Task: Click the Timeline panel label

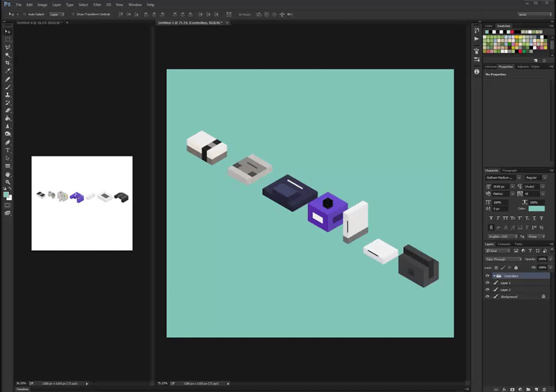Action: point(22,389)
